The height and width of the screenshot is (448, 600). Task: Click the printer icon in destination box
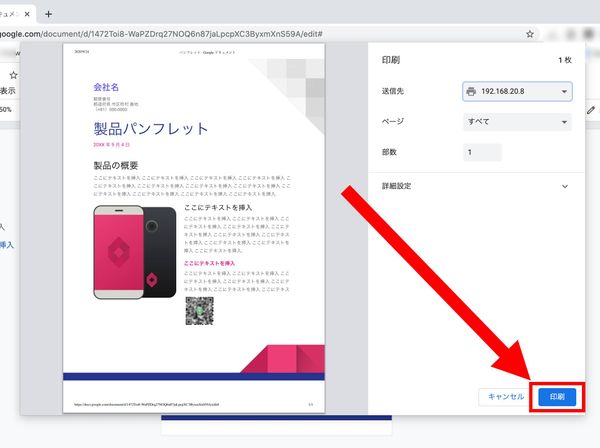pyautogui.click(x=471, y=91)
